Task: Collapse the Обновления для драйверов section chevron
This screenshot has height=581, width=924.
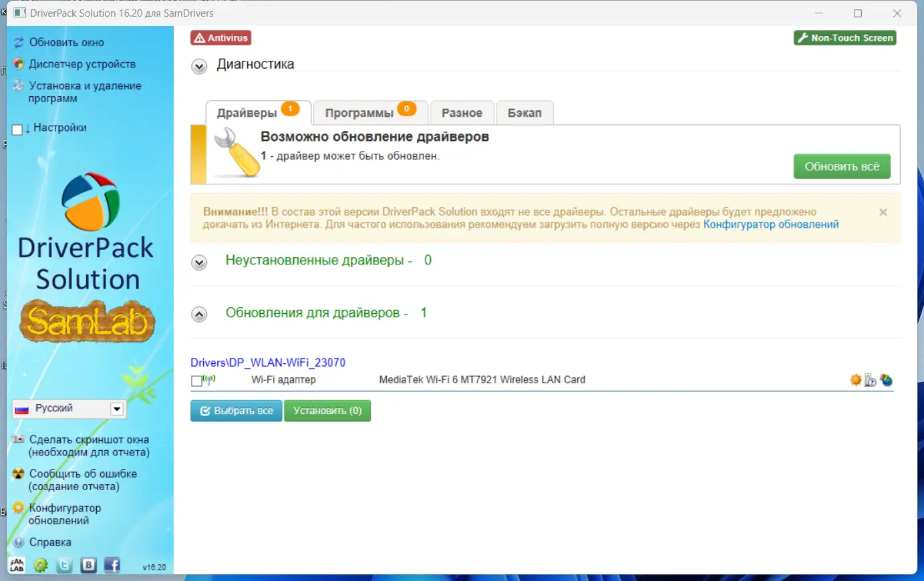Action: point(199,315)
